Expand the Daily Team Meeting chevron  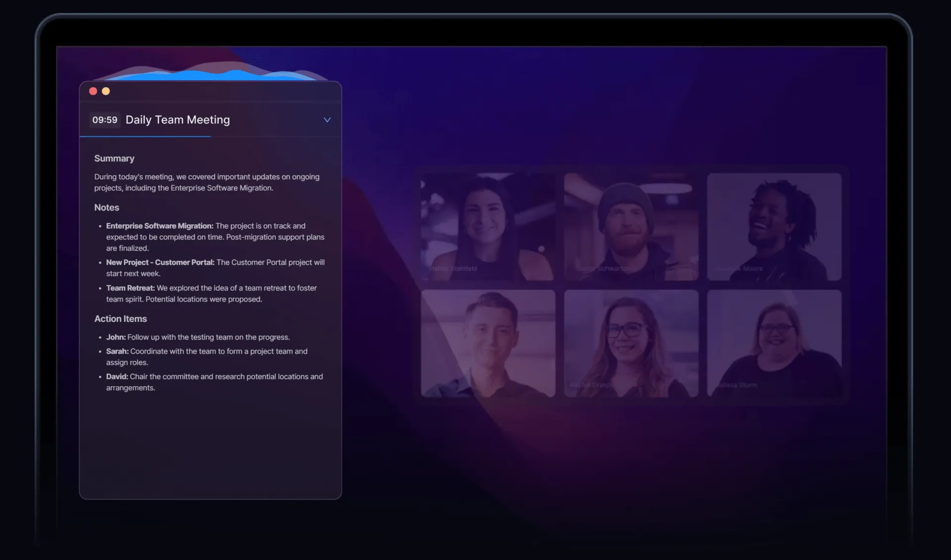tap(327, 120)
